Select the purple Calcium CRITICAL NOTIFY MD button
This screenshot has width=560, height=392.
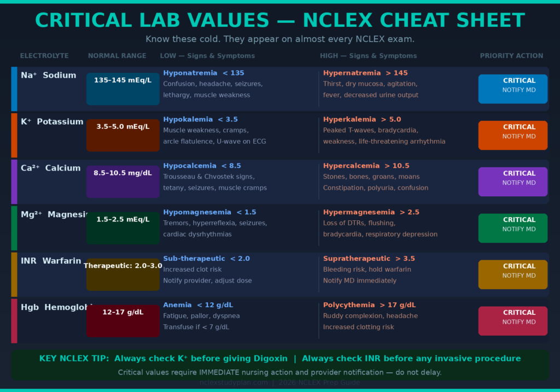[512, 182]
